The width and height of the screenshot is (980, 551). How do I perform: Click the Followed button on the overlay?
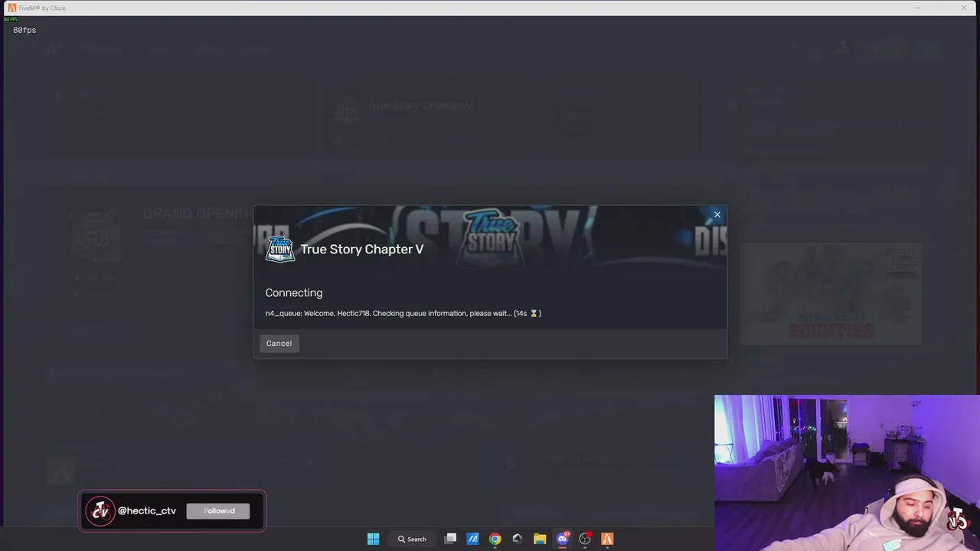218,511
